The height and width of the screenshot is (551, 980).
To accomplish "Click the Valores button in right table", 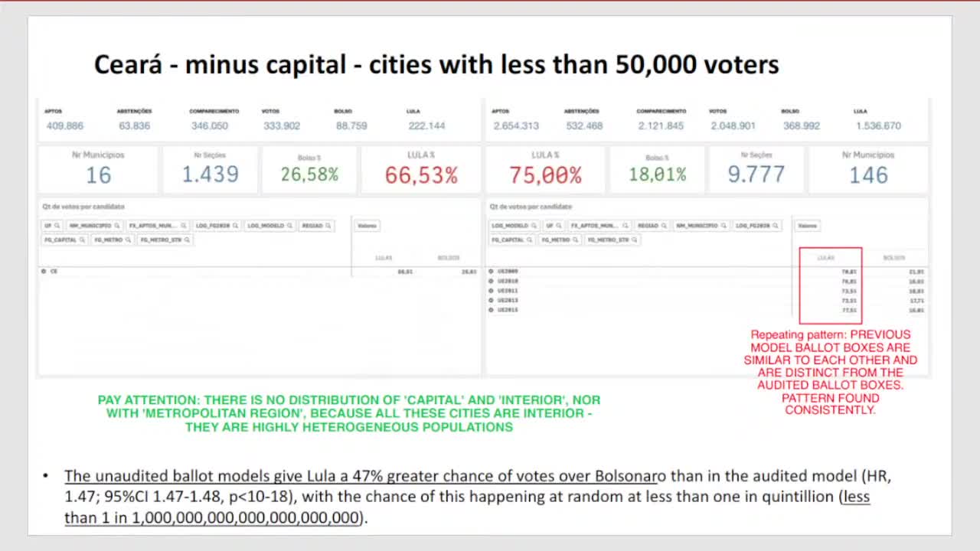I will [808, 226].
